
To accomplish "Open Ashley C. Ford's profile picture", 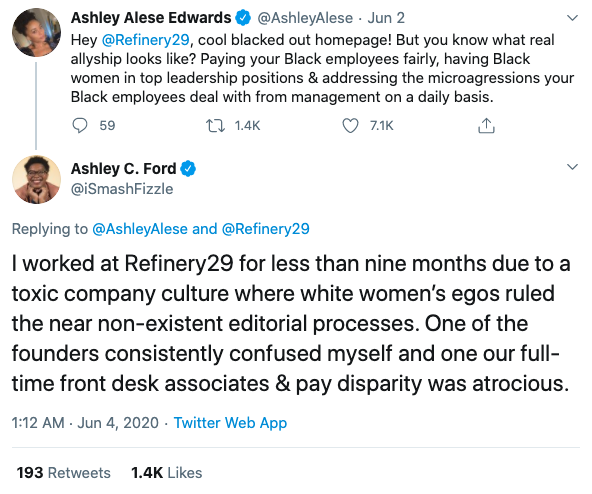I will 36,180.
